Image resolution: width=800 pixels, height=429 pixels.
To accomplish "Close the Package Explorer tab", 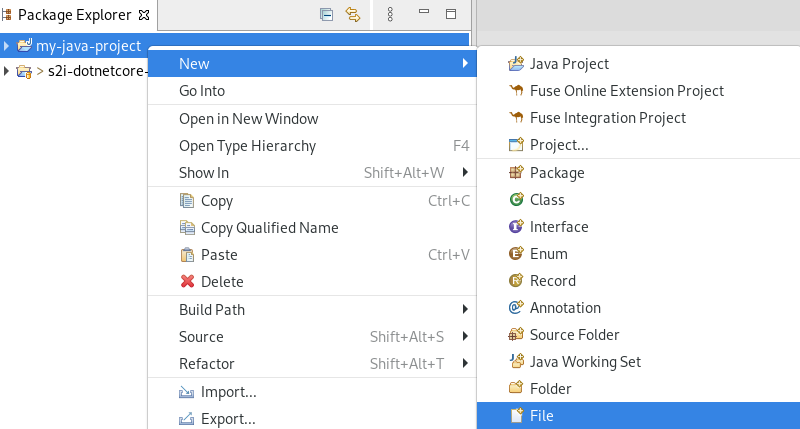I will tap(143, 15).
